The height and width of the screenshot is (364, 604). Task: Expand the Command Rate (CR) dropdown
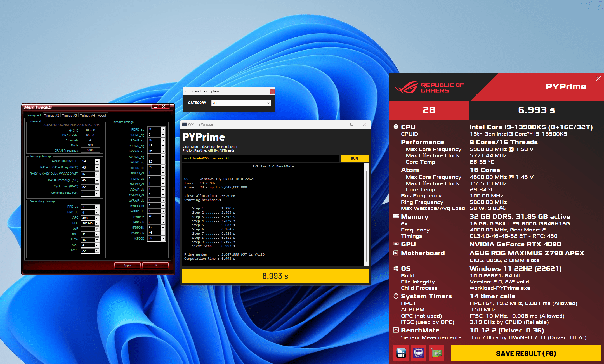(x=97, y=193)
